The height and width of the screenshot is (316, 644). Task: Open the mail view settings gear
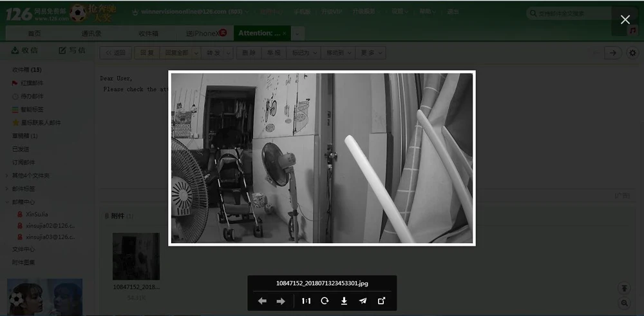click(x=632, y=53)
